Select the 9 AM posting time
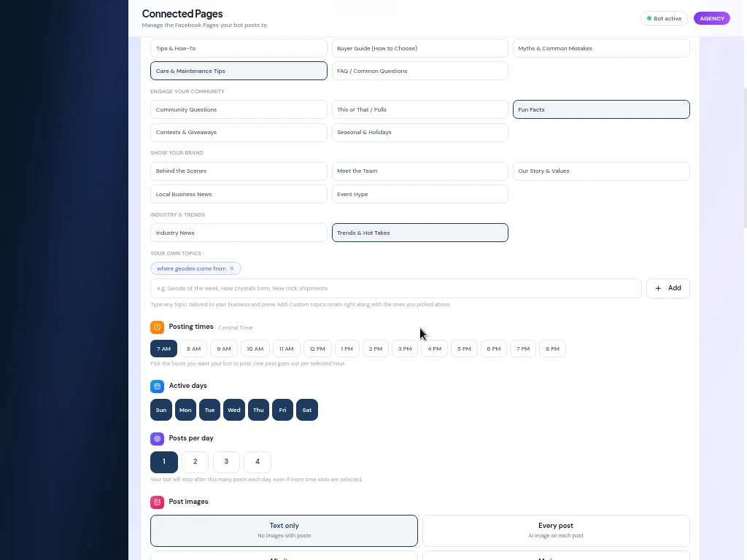The width and height of the screenshot is (747, 560). pos(224,349)
